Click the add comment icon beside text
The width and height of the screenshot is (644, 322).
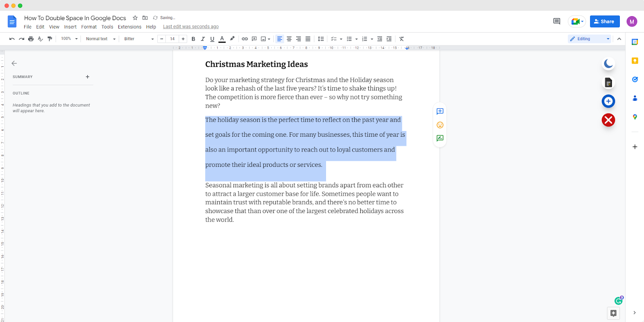440,111
